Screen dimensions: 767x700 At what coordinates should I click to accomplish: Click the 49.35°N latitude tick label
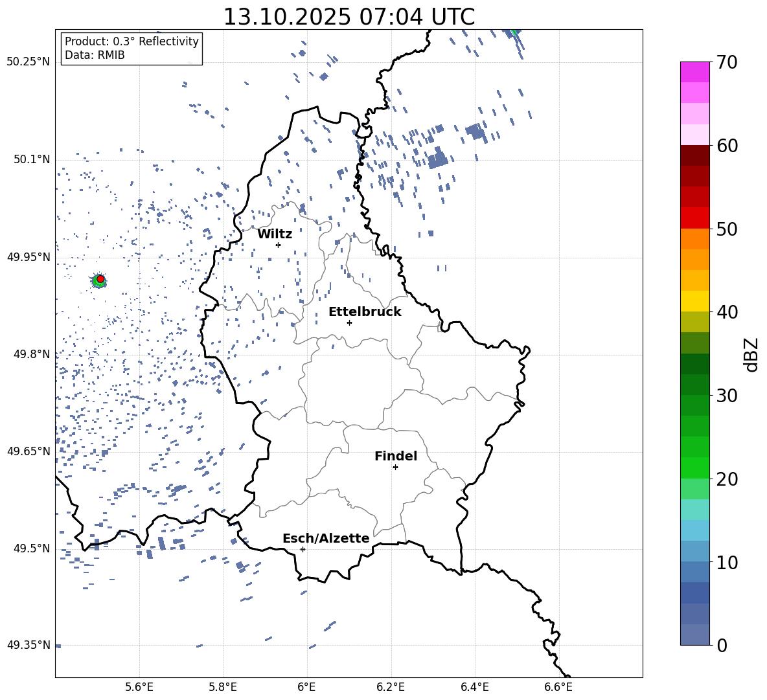click(29, 645)
